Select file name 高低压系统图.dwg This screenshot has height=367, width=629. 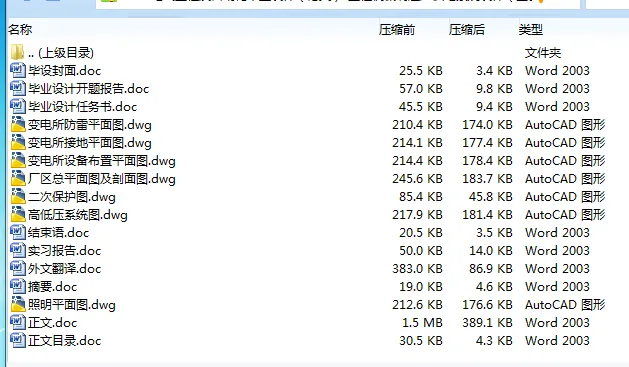pyautogui.click(x=78, y=215)
